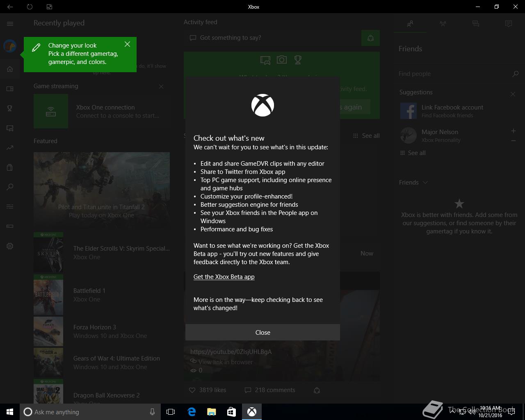Open the console Connection icon in the sidebar

[x=10, y=226]
